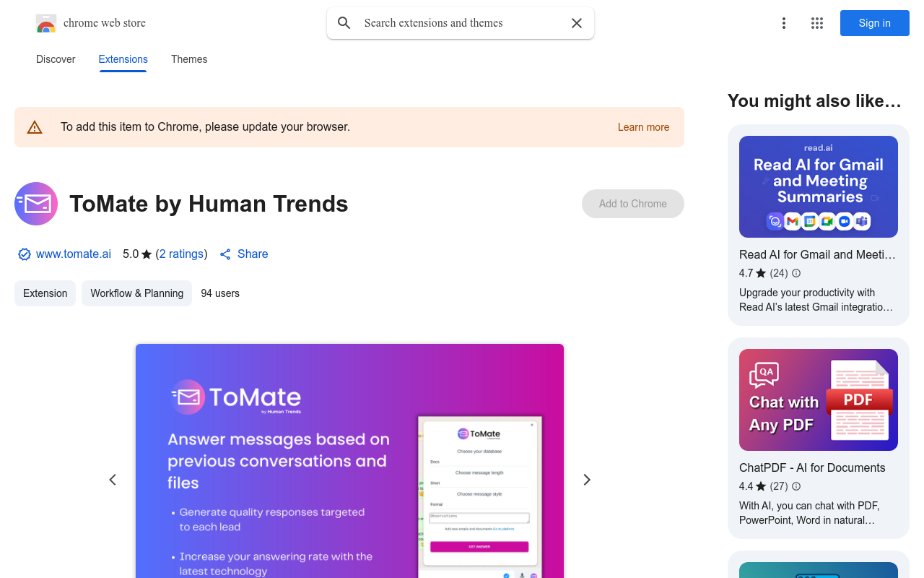
Task: Click the Sign in button
Action: pos(875,23)
